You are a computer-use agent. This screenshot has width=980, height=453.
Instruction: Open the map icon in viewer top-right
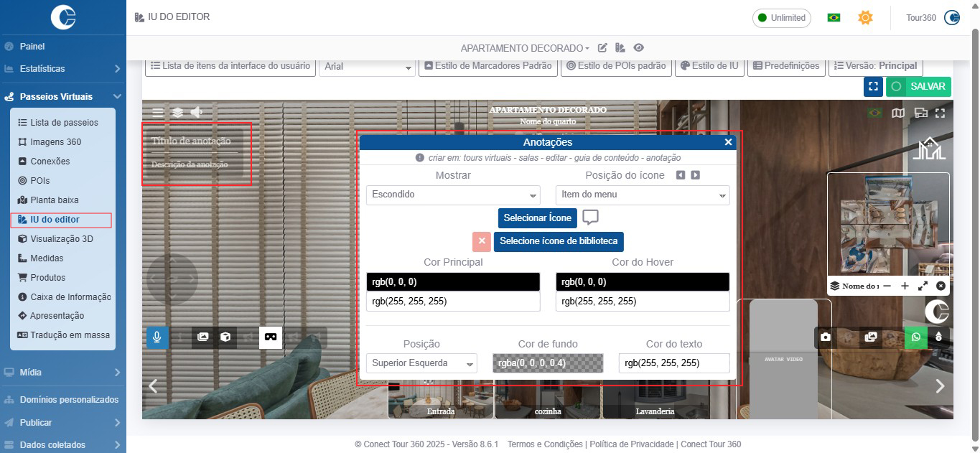[897, 113]
